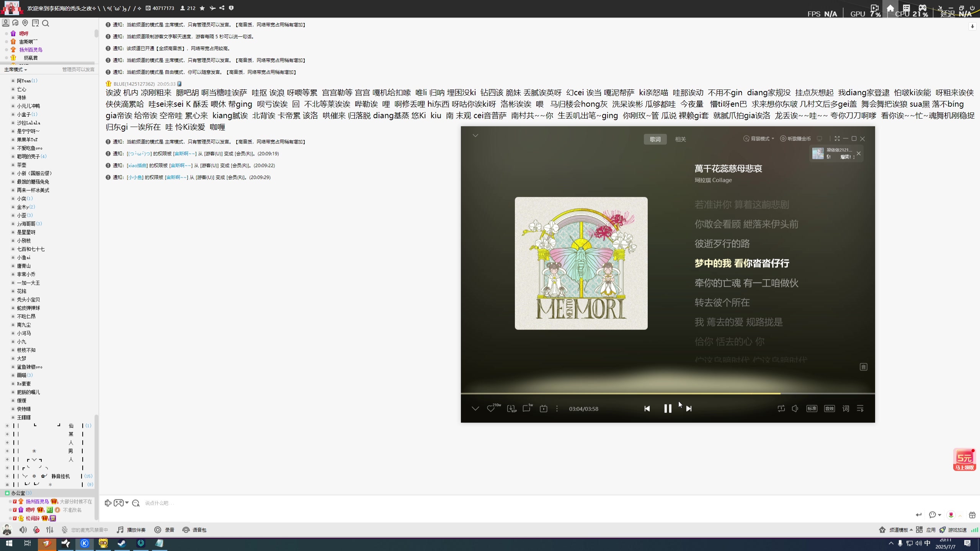Click the Windows notification center icon
The height and width of the screenshot is (551, 980).
point(967,543)
